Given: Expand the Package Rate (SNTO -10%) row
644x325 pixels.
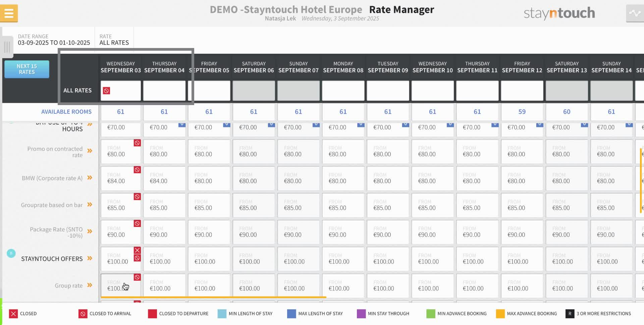Looking at the screenshot, I should [90, 231].
